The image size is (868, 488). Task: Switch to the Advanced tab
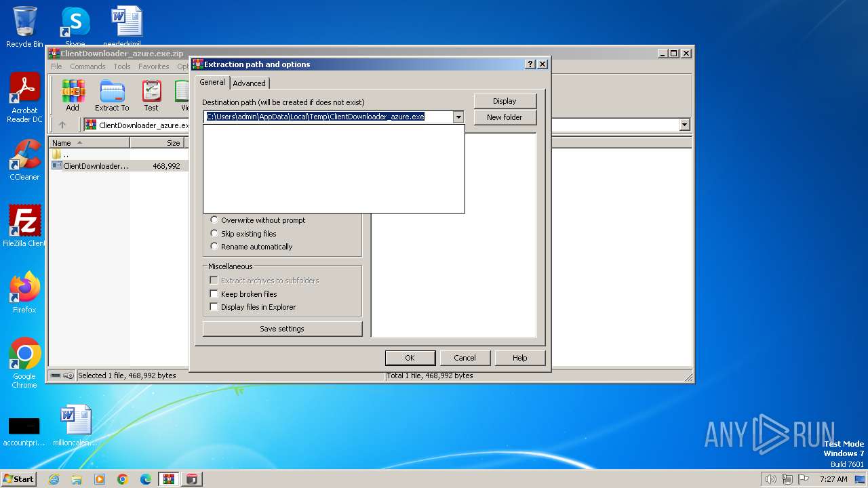click(249, 83)
